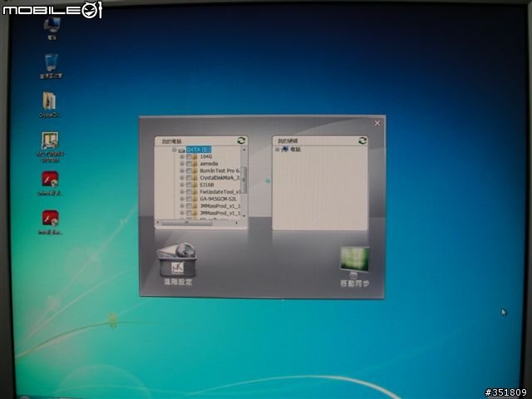532x399 pixels.
Task: Expand the CrystalDiskMark_3 folder node
Action: tap(182, 178)
